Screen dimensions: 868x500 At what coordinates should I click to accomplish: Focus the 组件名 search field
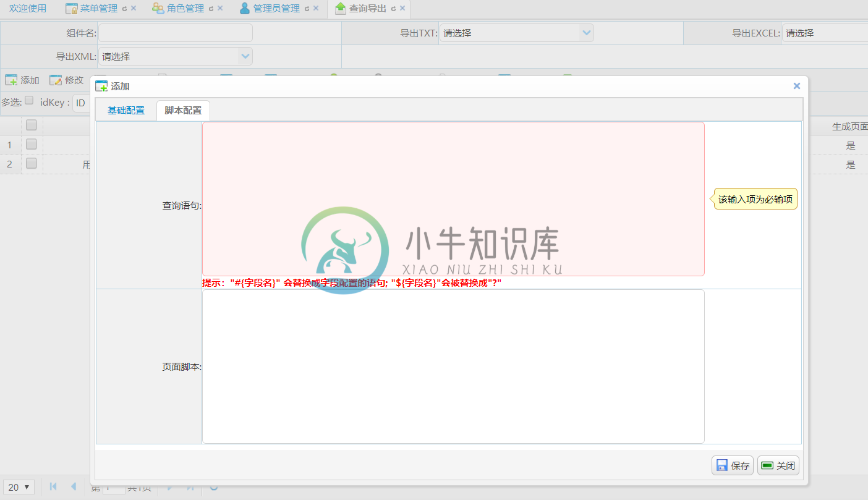point(176,33)
